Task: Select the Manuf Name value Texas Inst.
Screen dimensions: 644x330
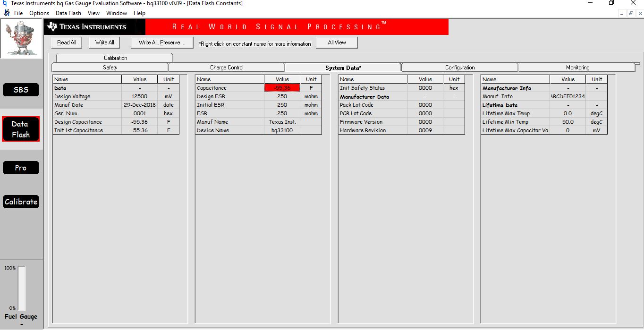Action: pos(282,122)
